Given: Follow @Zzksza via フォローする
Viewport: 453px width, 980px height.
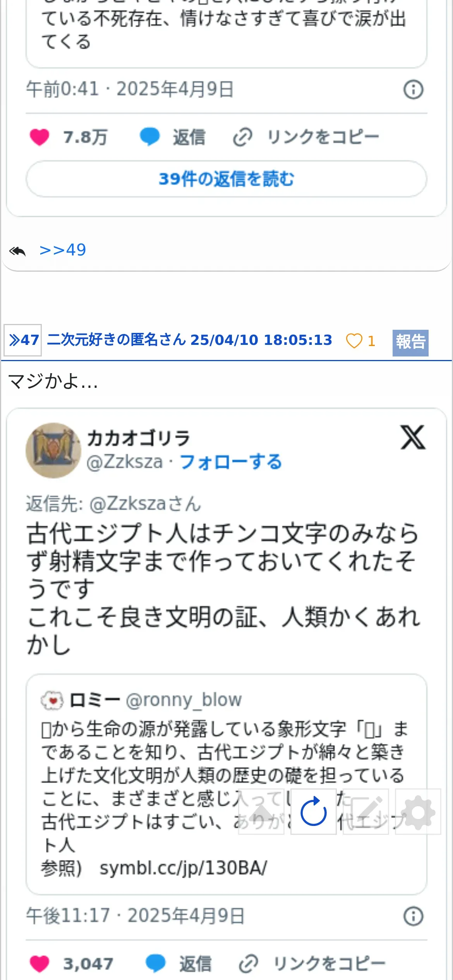Looking at the screenshot, I should (x=231, y=462).
